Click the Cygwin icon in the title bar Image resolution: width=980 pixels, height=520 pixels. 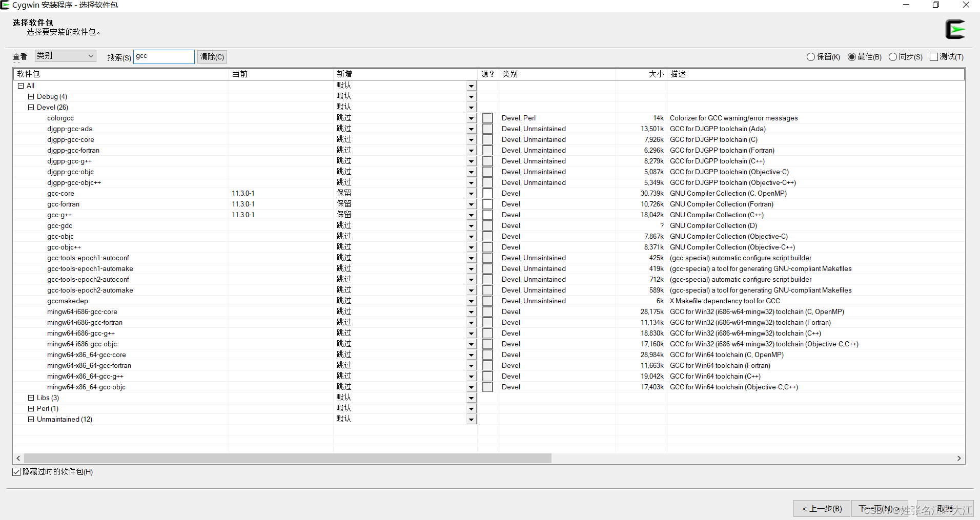(6, 5)
